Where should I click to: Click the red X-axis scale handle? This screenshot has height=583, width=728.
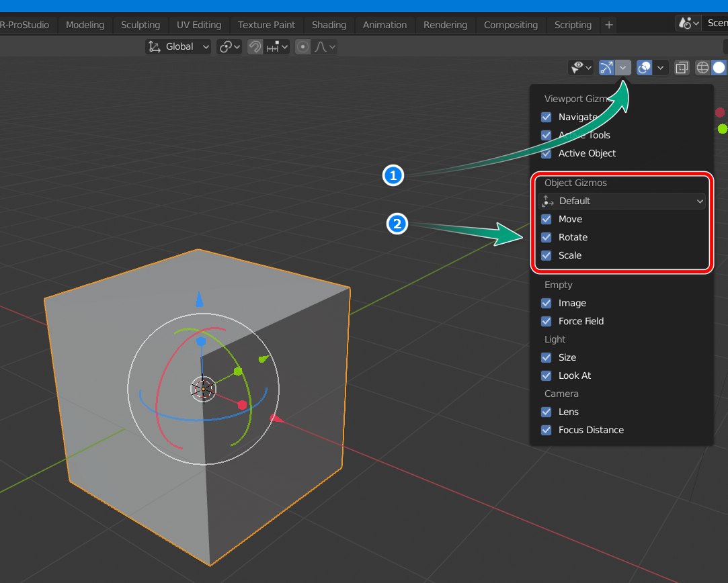pyautogui.click(x=242, y=405)
